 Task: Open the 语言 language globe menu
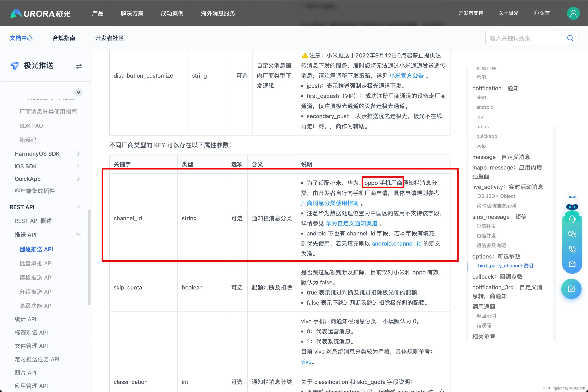pos(542,13)
